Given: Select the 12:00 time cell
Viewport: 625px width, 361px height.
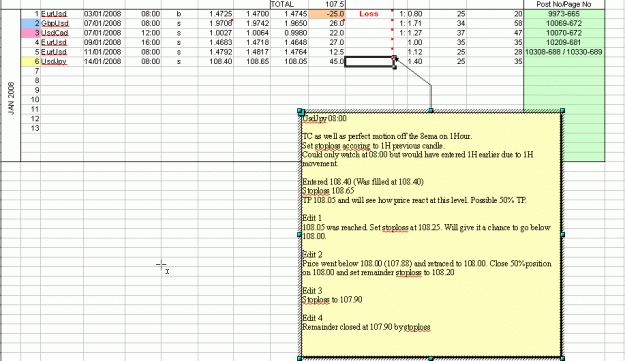Looking at the screenshot, I should coord(143,33).
